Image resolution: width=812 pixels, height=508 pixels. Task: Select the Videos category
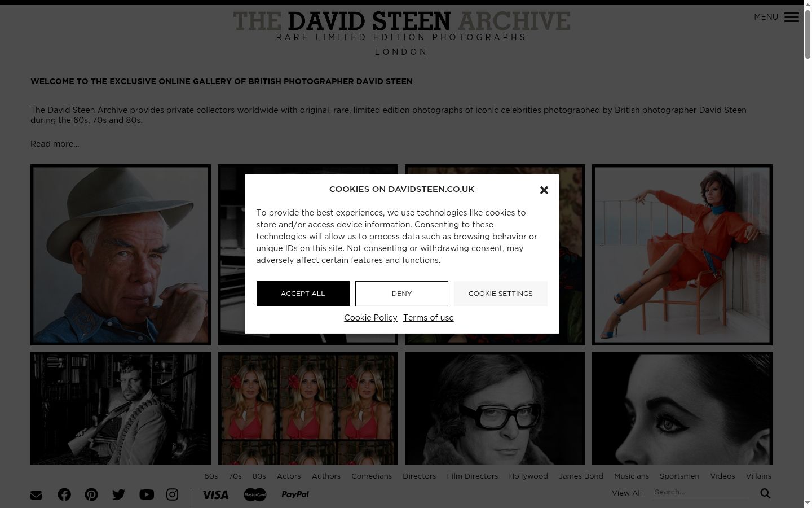coord(722,476)
